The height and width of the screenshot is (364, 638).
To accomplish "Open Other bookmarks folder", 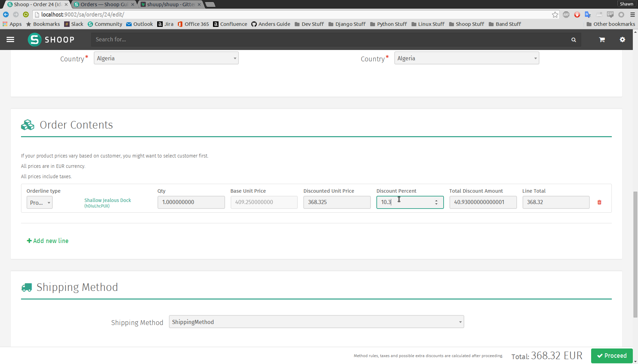I will [x=610, y=24].
